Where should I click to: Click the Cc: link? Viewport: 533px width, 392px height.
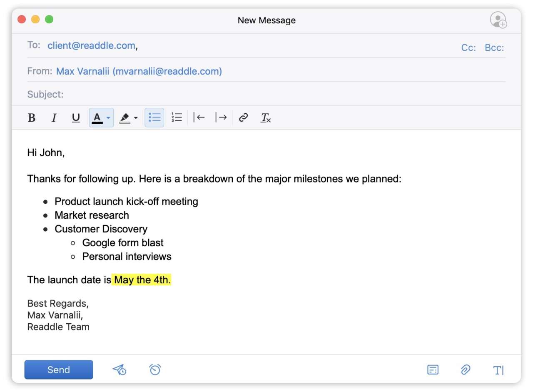[x=468, y=48]
